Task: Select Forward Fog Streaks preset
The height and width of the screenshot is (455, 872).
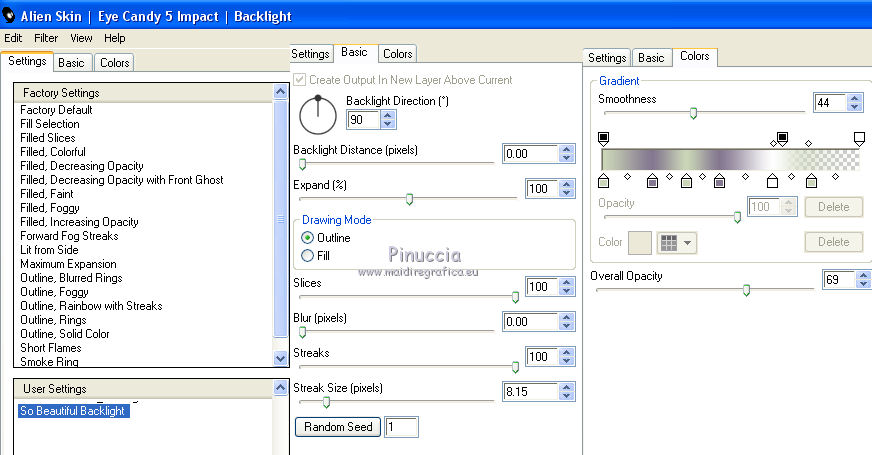Action: click(x=70, y=236)
